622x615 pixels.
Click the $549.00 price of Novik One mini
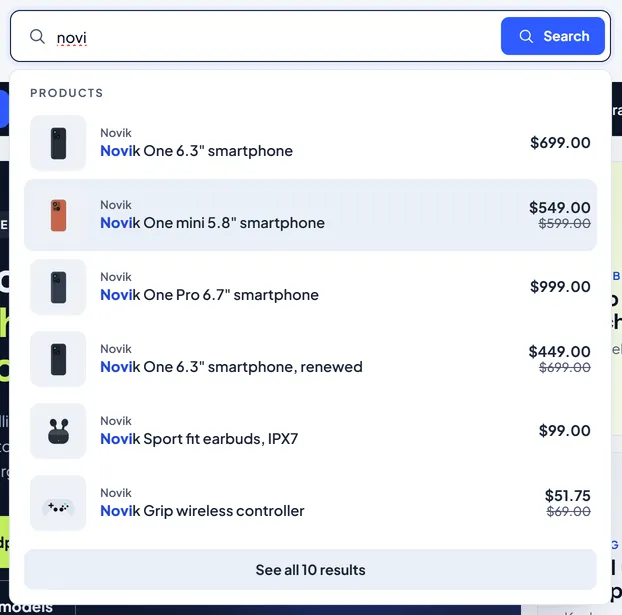pyautogui.click(x=560, y=208)
